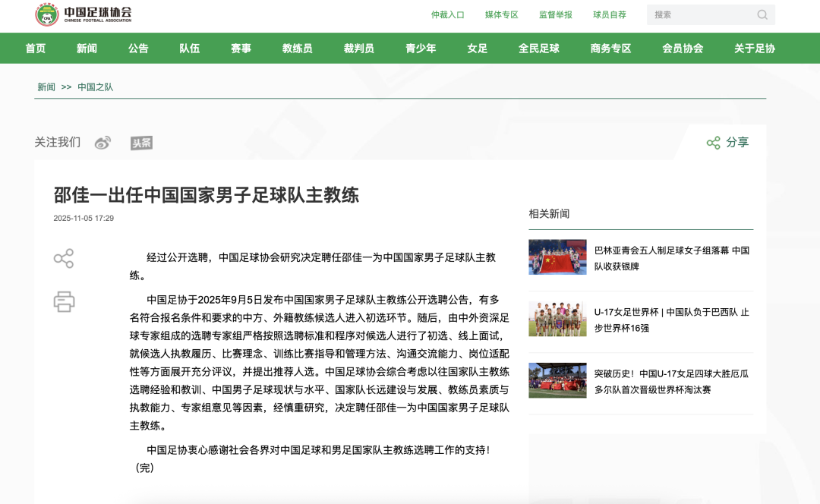
Task: Click the 仲裁入口 link at top
Action: 447,14
